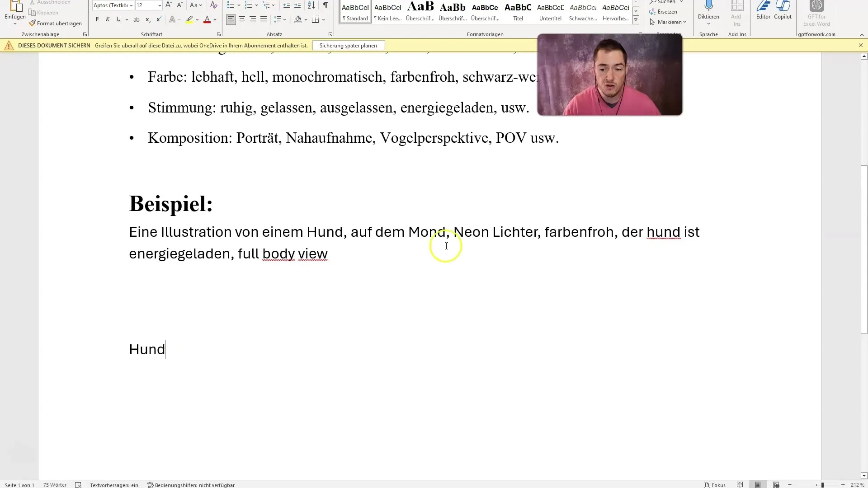Viewport: 868px width, 488px height.
Task: Click the numbered list icon
Action: (x=248, y=5)
